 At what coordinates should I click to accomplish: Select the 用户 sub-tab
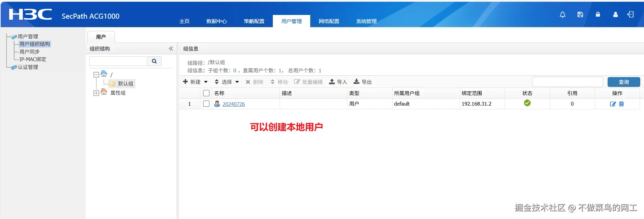coord(101,37)
